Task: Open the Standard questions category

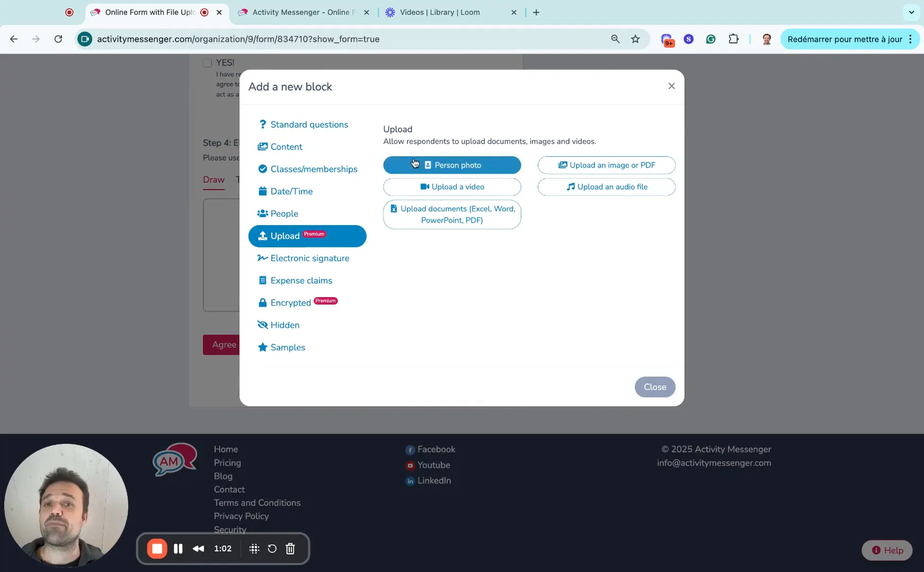Action: 309,124
